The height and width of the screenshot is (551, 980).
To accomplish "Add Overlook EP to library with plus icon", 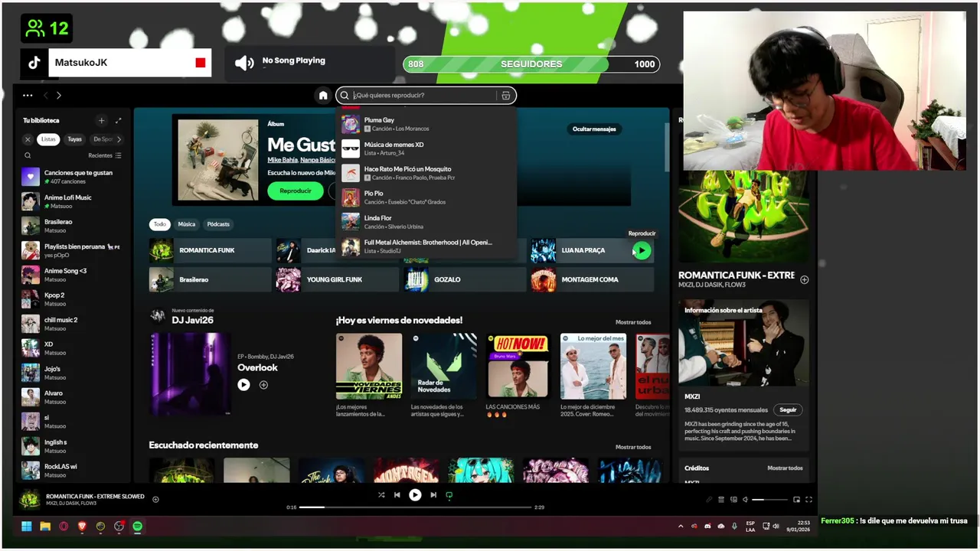I will coord(263,385).
